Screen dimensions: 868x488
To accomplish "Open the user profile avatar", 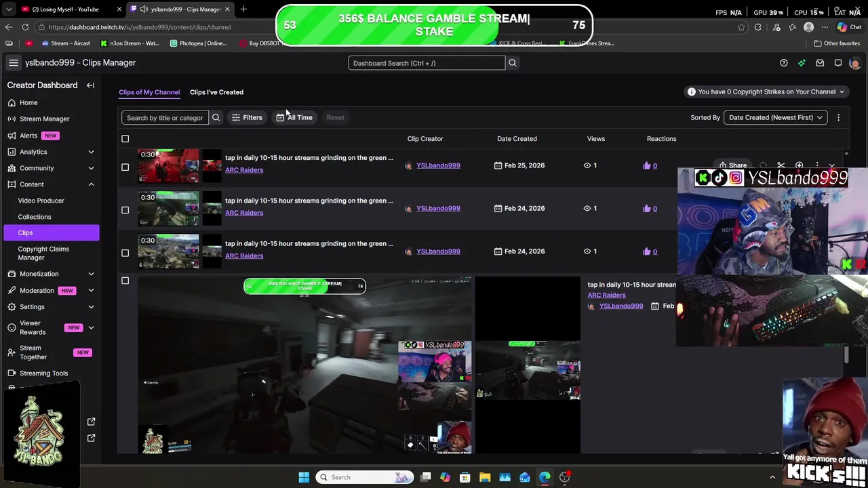I will [854, 63].
